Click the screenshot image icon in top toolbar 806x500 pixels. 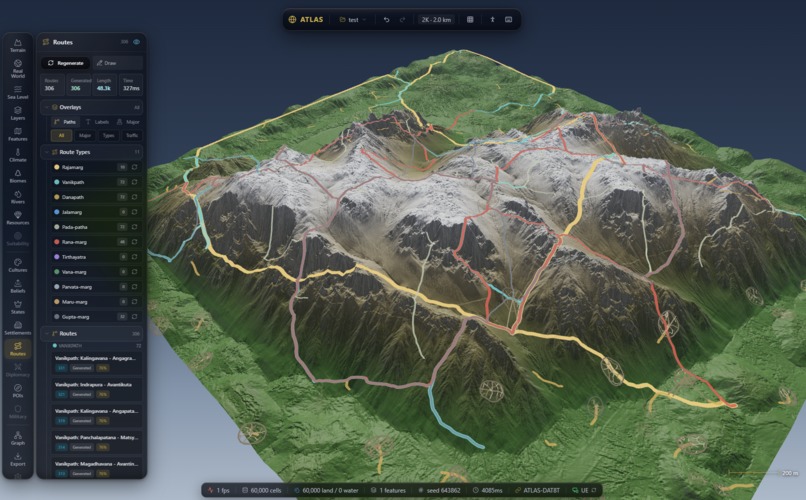pyautogui.click(x=508, y=20)
